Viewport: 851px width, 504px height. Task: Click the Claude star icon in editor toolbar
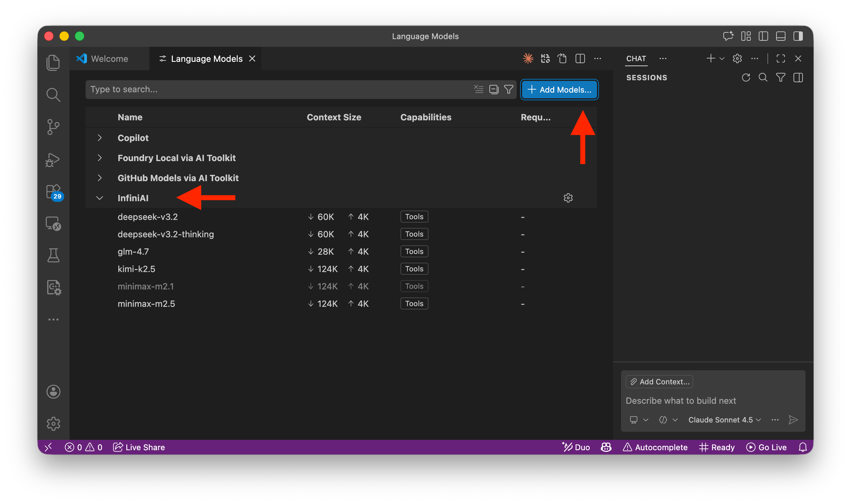click(528, 59)
